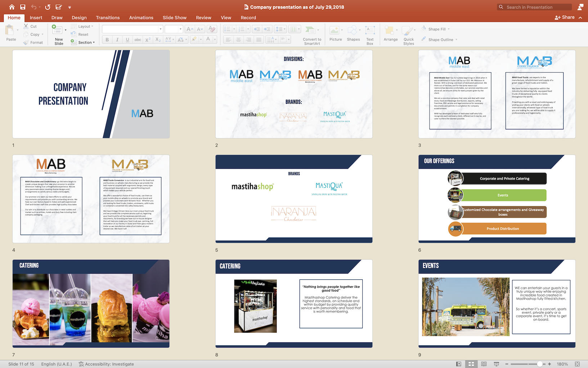This screenshot has width=588, height=368.
Task: Toggle bold formatting
Action: (107, 40)
